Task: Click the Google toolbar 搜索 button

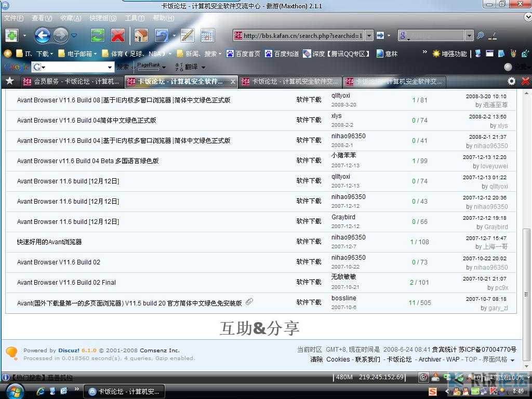Action: click(123, 67)
